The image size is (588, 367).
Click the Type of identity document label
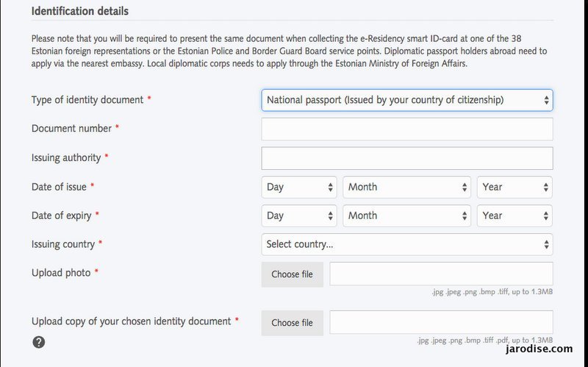87,100
